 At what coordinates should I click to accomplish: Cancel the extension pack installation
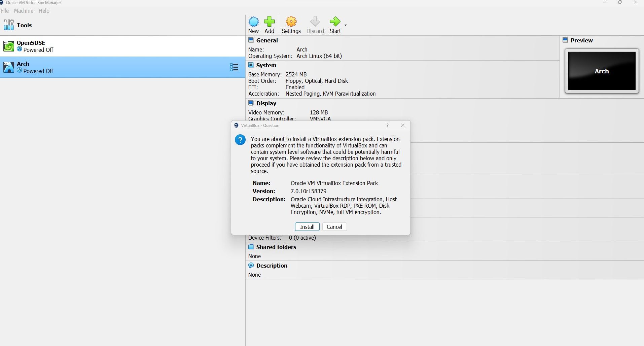[x=334, y=227]
